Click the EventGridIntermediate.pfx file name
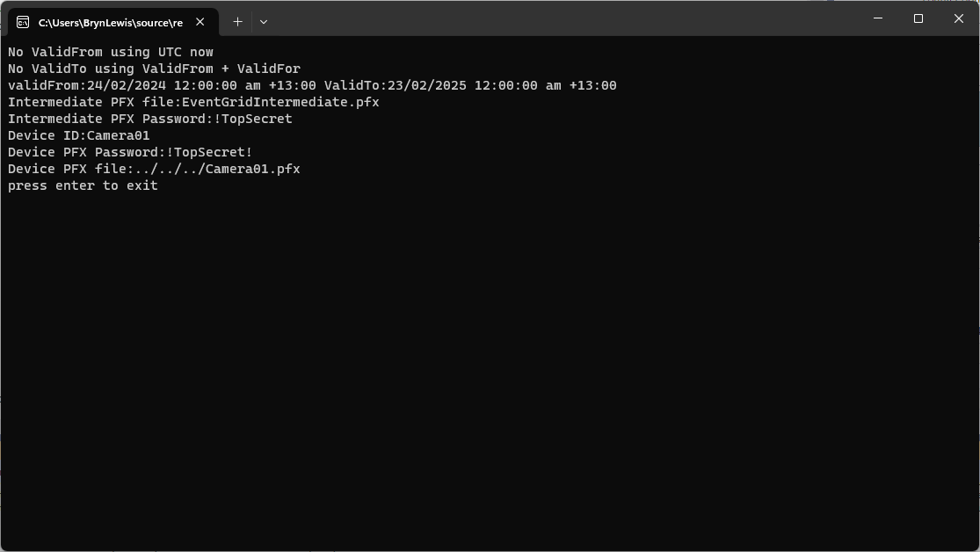 pyautogui.click(x=280, y=102)
